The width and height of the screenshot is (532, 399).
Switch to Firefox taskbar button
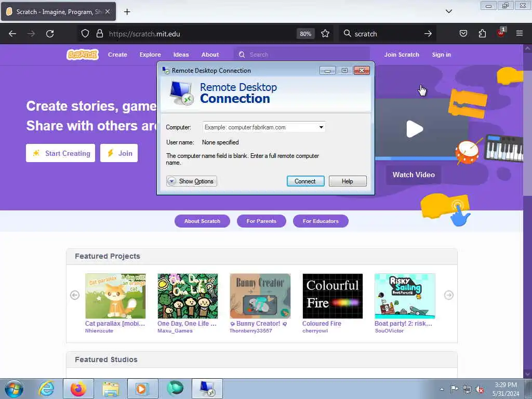coord(78,389)
